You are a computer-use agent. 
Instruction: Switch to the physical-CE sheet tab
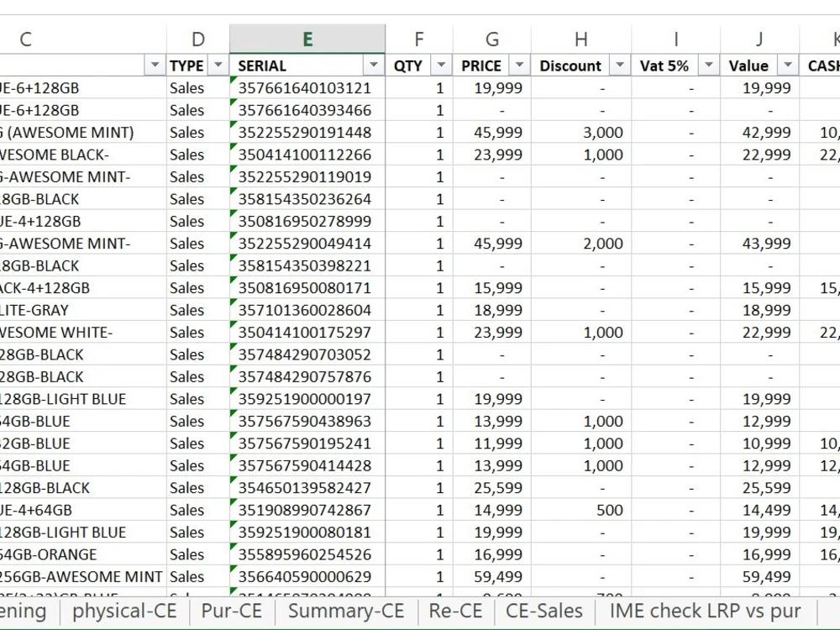[124, 611]
